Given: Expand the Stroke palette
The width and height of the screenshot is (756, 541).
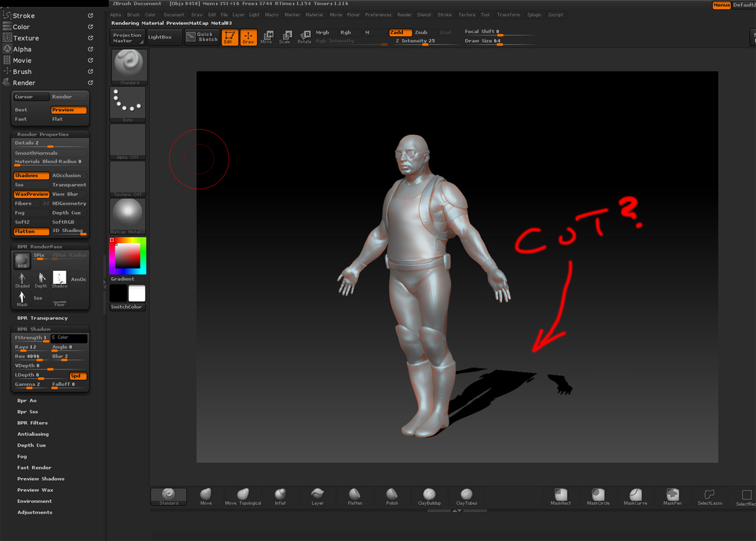Looking at the screenshot, I should (x=24, y=16).
